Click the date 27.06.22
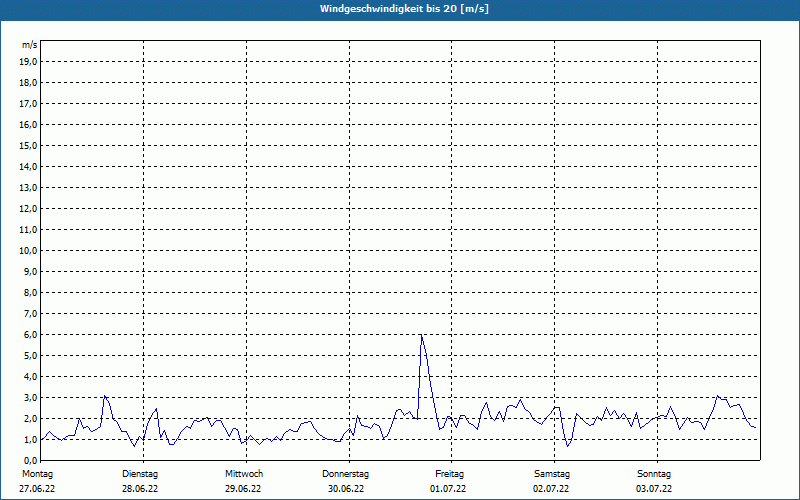800x500 pixels. [37, 489]
